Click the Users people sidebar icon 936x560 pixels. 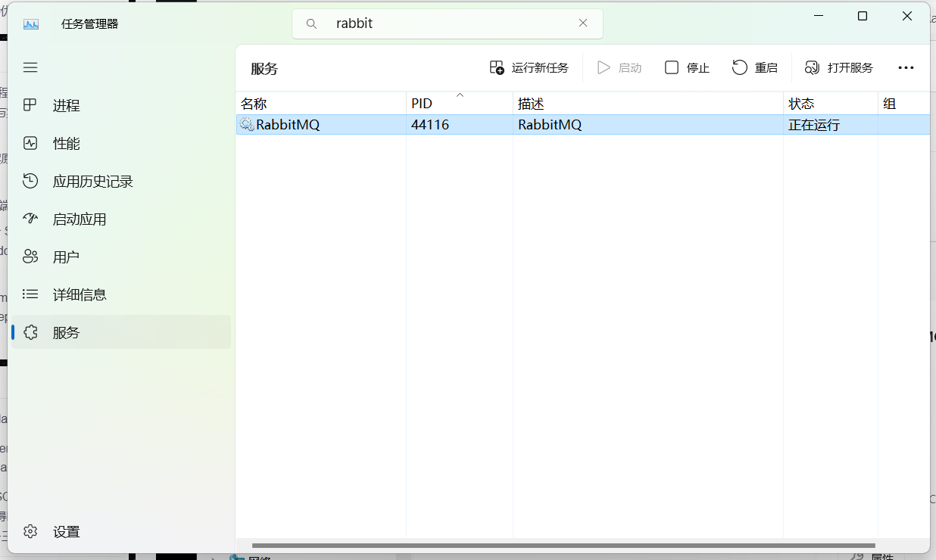point(30,257)
